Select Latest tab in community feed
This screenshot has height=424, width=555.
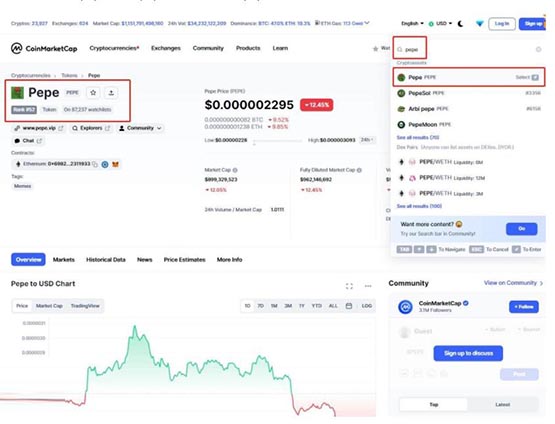click(503, 405)
